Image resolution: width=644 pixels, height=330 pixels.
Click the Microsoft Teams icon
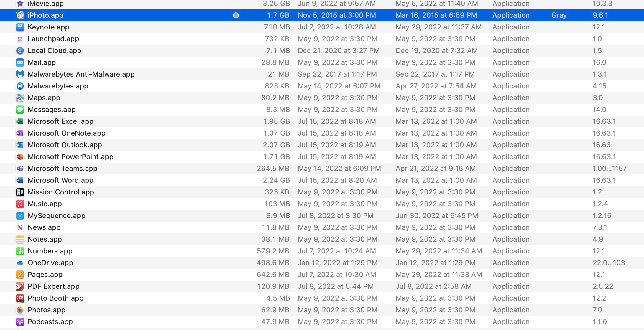[x=20, y=169]
